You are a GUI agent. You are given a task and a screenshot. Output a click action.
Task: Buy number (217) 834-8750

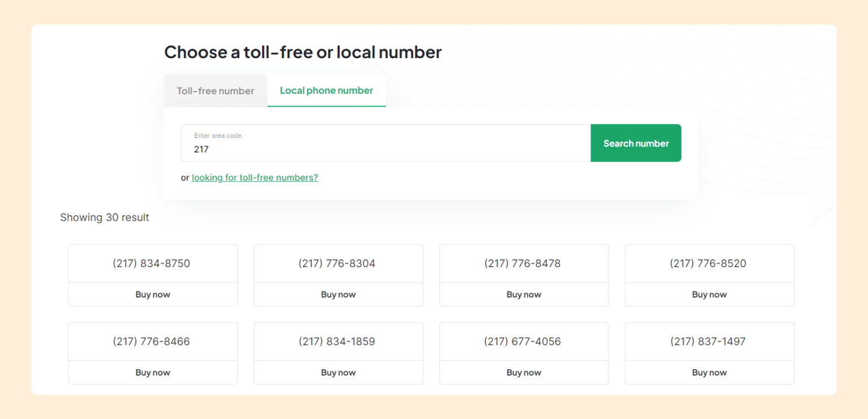[153, 294]
